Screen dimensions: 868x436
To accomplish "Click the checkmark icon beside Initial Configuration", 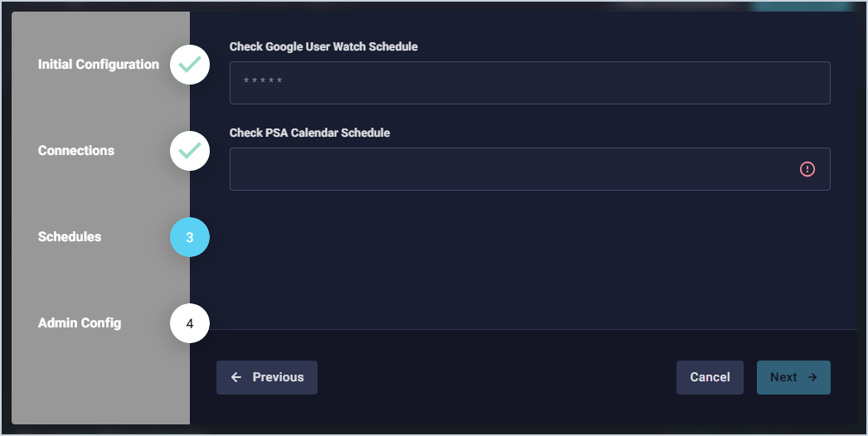I will click(x=190, y=65).
